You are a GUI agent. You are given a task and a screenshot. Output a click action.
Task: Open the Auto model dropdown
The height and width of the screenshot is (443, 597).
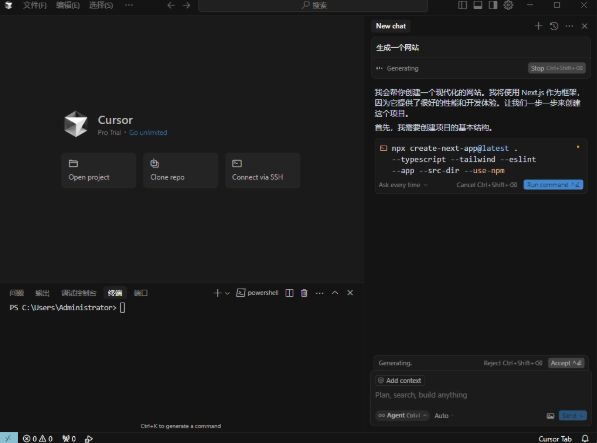[x=444, y=415]
